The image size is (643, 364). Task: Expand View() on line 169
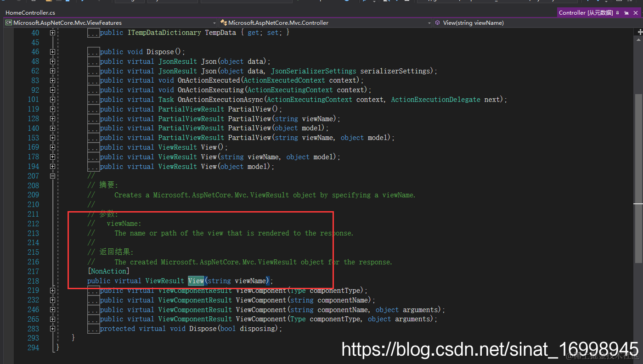point(52,147)
